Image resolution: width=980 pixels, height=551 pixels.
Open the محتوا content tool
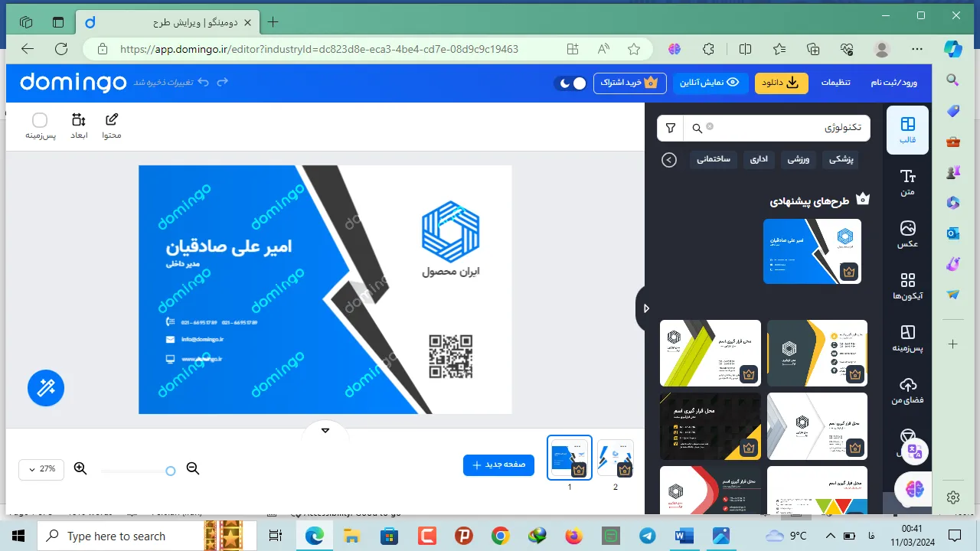[112, 126]
